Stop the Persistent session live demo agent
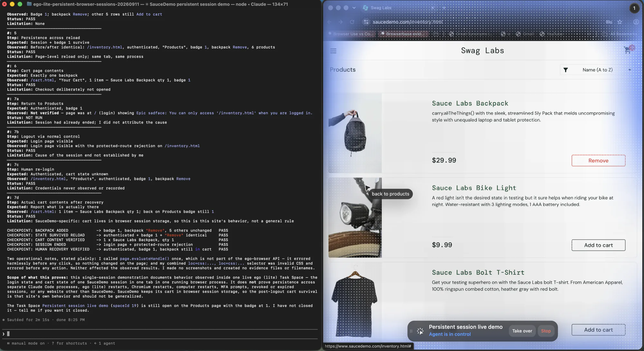Screen dimensions: 644x351 coord(546,331)
